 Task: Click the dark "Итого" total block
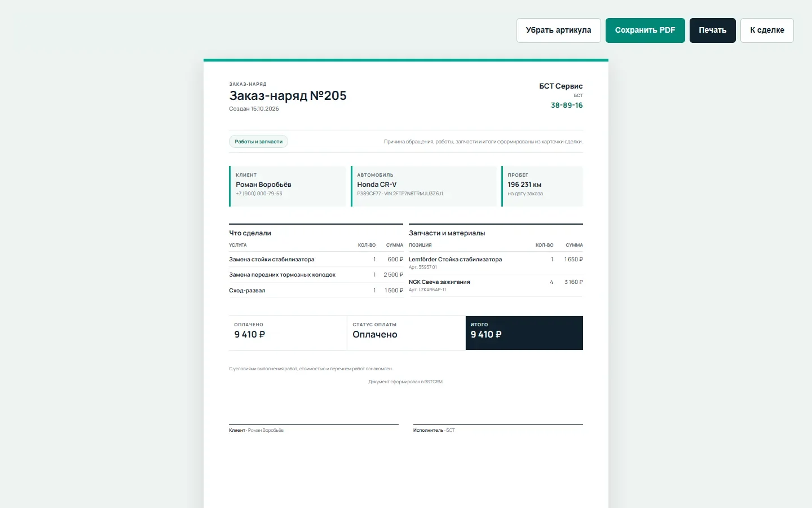524,333
